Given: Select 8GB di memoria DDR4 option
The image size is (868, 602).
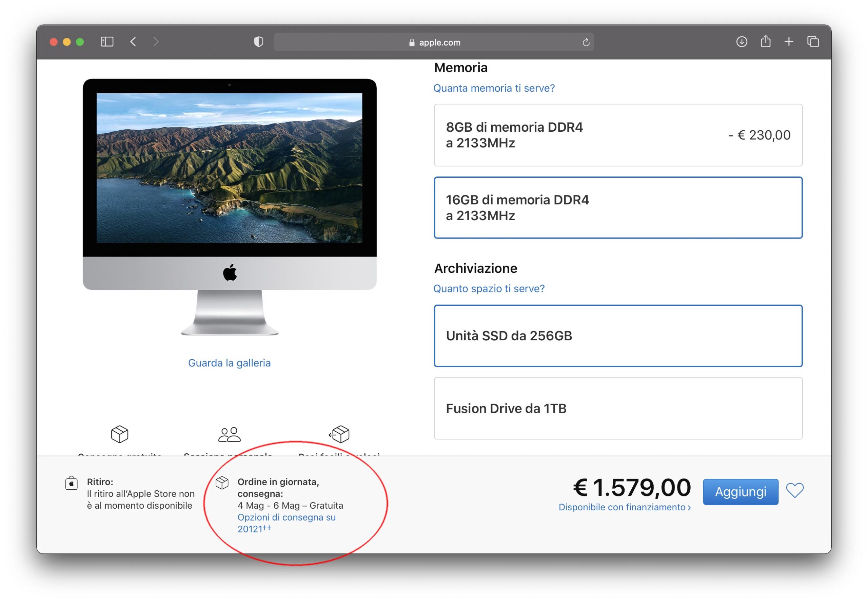Looking at the screenshot, I should [618, 135].
